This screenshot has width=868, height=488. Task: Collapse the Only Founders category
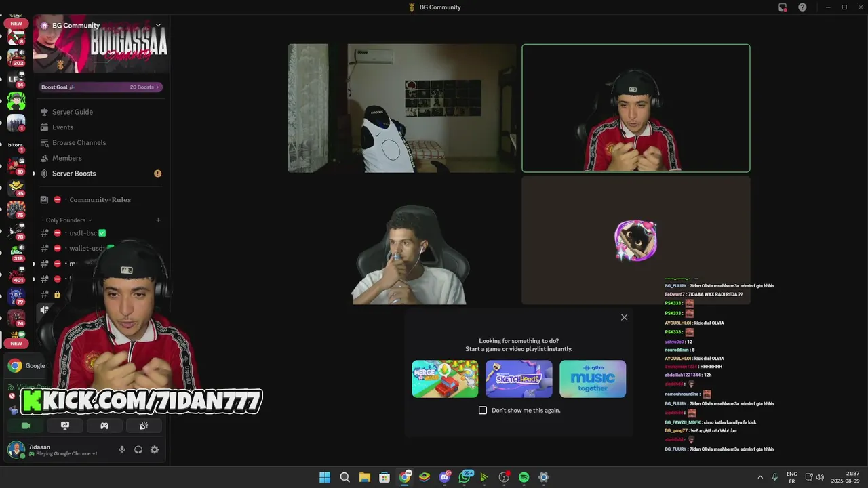66,220
